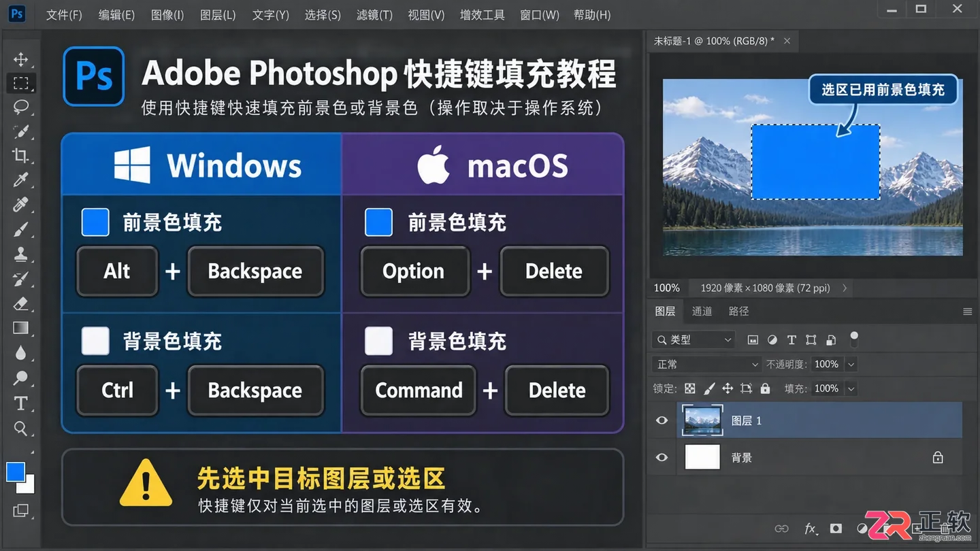Viewport: 980px width, 551px height.
Task: Click the 图层 1 layer thumbnail
Action: pyautogui.click(x=702, y=420)
